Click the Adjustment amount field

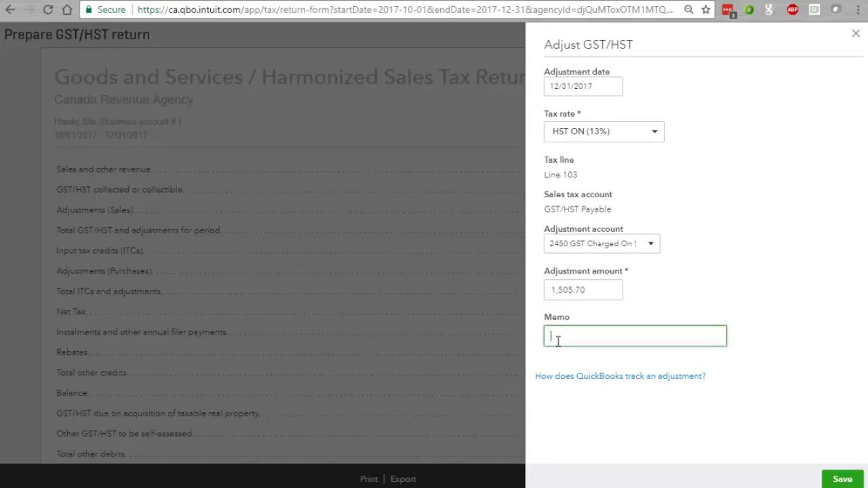tap(583, 289)
